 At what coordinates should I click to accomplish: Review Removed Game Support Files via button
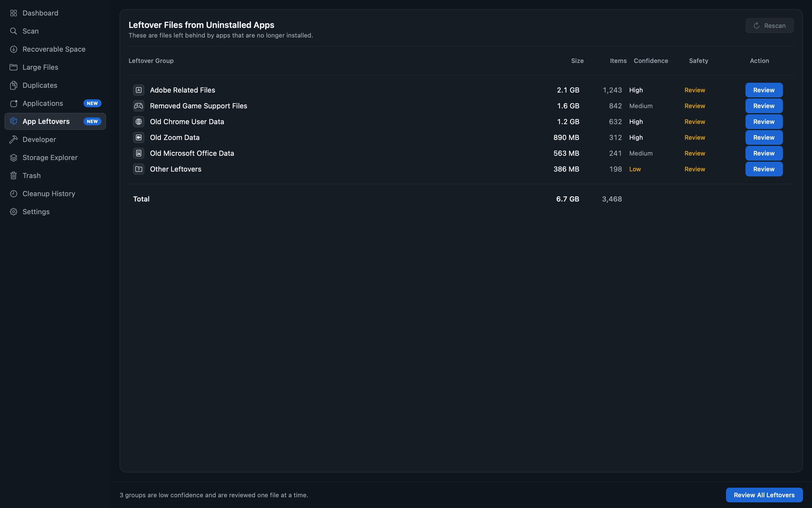pyautogui.click(x=764, y=106)
